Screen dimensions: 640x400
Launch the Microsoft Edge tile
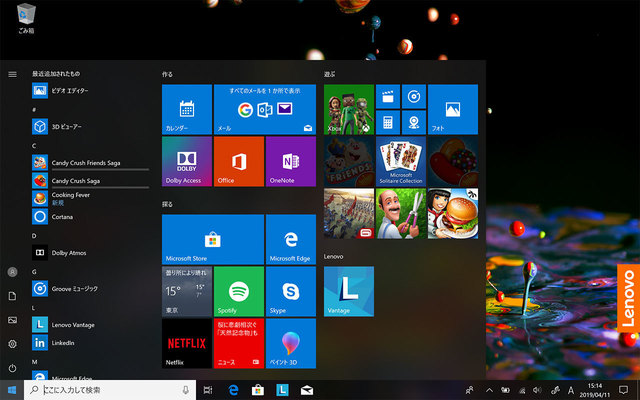(x=291, y=239)
